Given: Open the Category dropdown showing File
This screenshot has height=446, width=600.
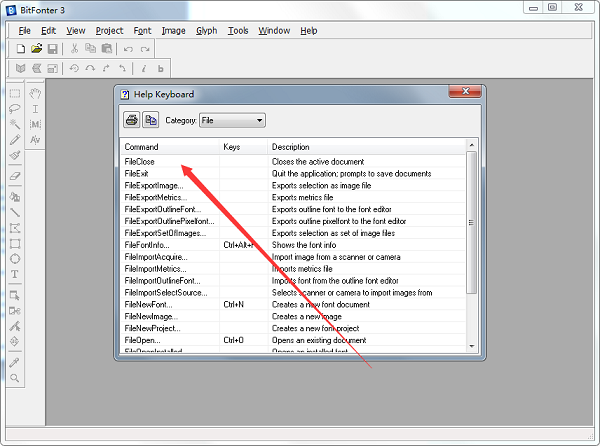Looking at the screenshot, I should pos(232,120).
